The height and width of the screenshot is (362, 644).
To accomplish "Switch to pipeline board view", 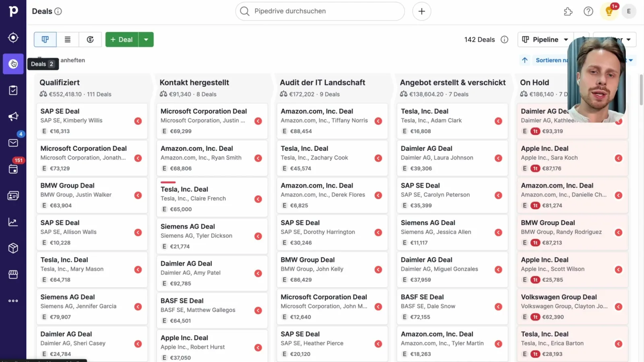I will (x=45, y=39).
